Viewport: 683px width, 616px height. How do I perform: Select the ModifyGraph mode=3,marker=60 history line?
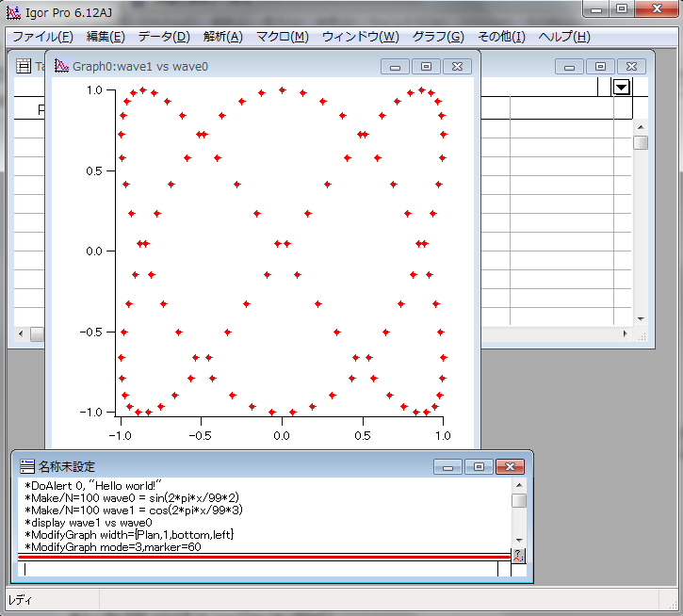(113, 546)
